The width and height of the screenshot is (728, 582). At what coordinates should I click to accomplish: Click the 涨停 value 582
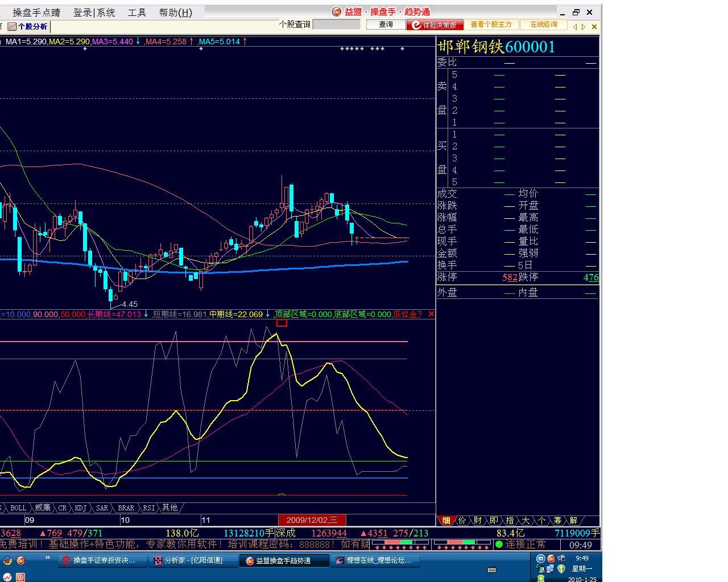pyautogui.click(x=510, y=277)
